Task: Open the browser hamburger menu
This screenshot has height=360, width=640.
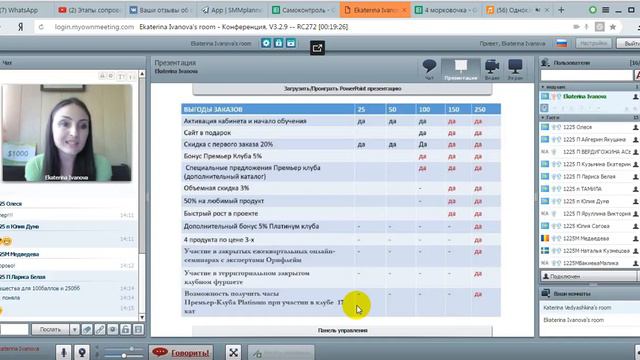Action: pyautogui.click(x=606, y=10)
